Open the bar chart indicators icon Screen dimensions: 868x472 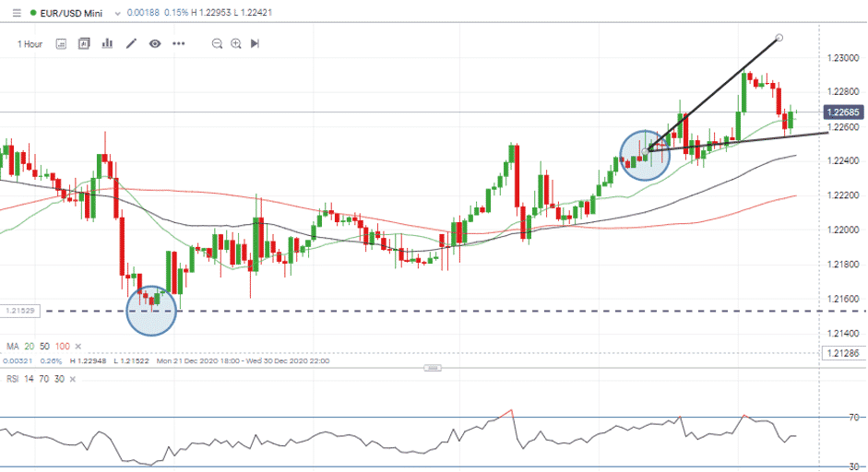click(x=107, y=43)
